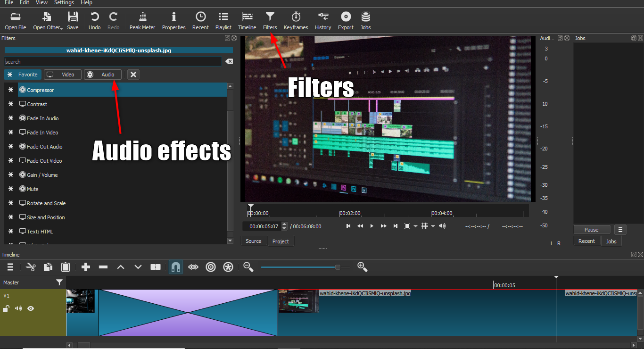Click the Pause button in Jobs panel
Image resolution: width=644 pixels, height=349 pixels.
[592, 229]
